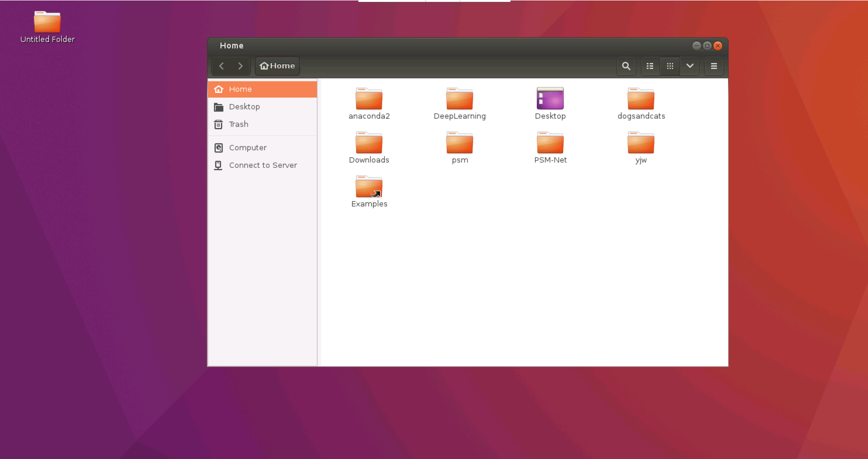Switch to grid view
The image size is (868, 459).
[x=670, y=66]
